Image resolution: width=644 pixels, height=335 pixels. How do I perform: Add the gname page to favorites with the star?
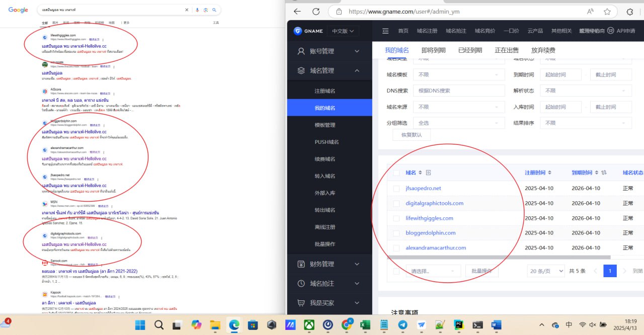click(x=607, y=12)
